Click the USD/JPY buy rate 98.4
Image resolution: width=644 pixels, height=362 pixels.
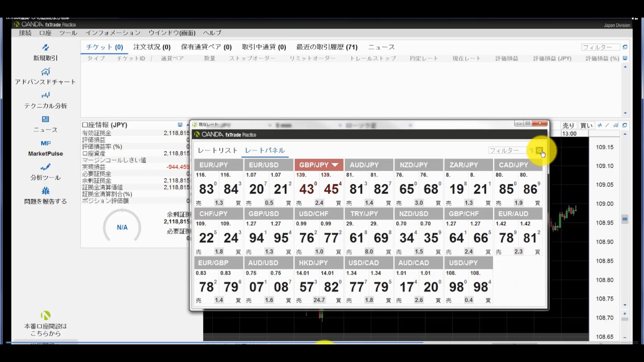[x=481, y=287]
